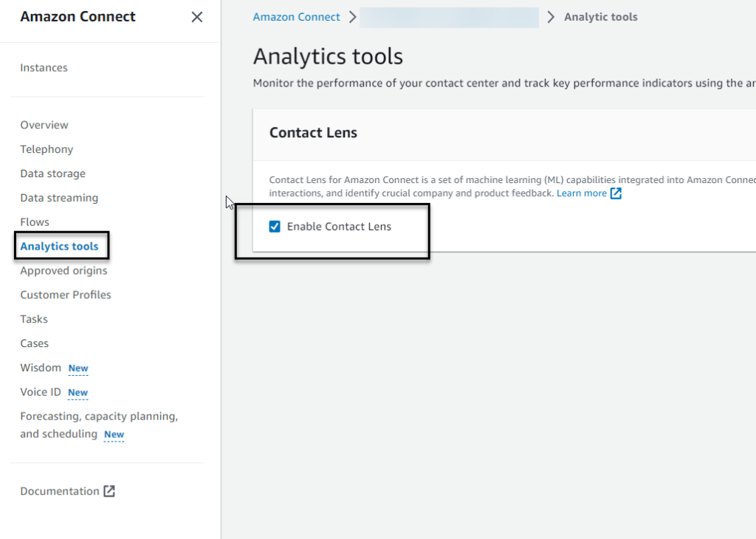Open the Learn more link
This screenshot has height=539, width=756.
tap(581, 193)
